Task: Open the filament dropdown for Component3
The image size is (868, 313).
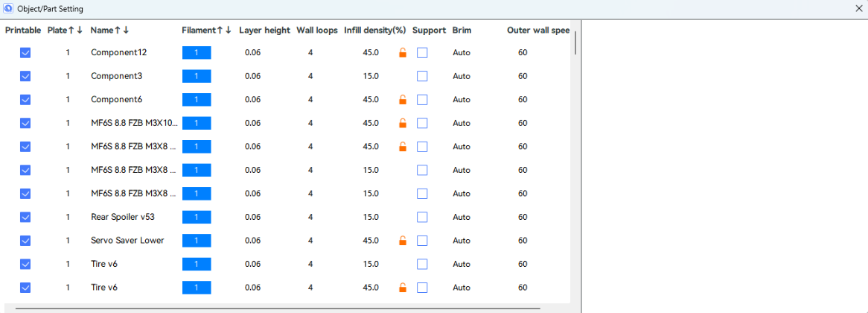Action: click(x=197, y=76)
